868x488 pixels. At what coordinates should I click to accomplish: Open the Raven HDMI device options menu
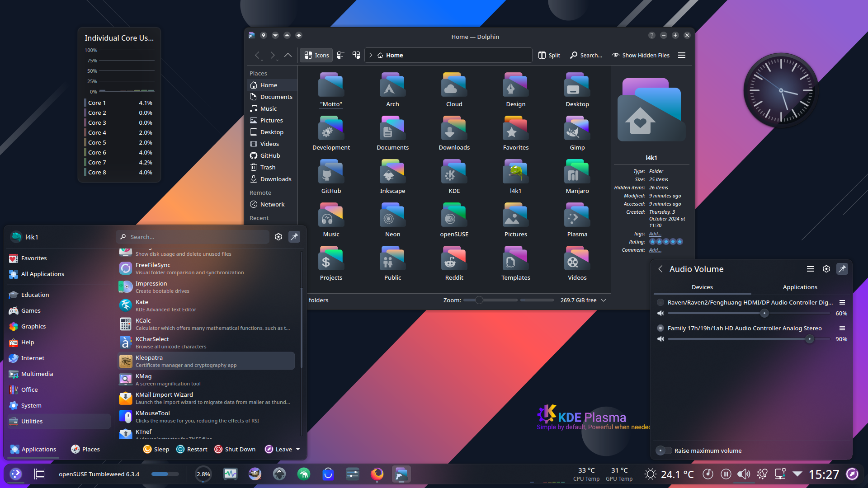click(x=842, y=302)
